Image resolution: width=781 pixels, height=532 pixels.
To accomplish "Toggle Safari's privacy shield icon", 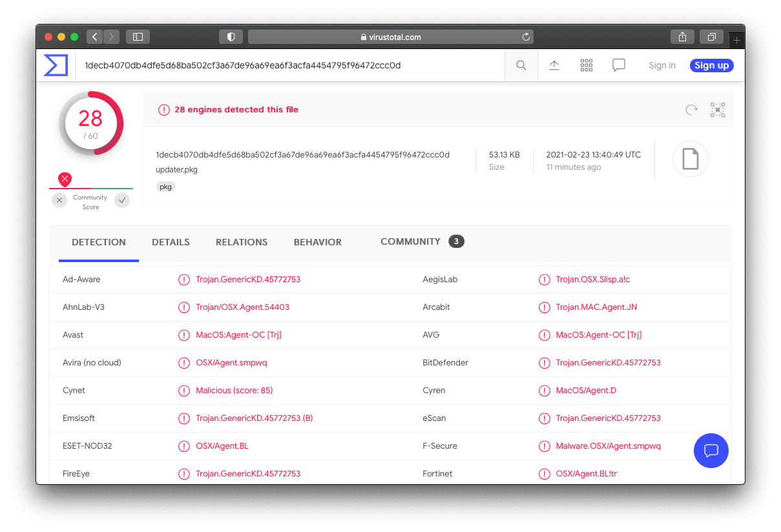I will (231, 37).
